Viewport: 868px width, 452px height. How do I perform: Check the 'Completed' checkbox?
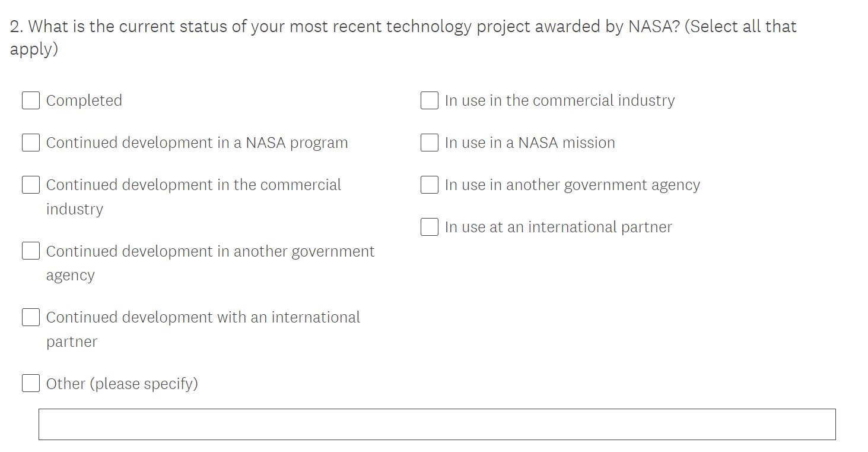point(31,100)
